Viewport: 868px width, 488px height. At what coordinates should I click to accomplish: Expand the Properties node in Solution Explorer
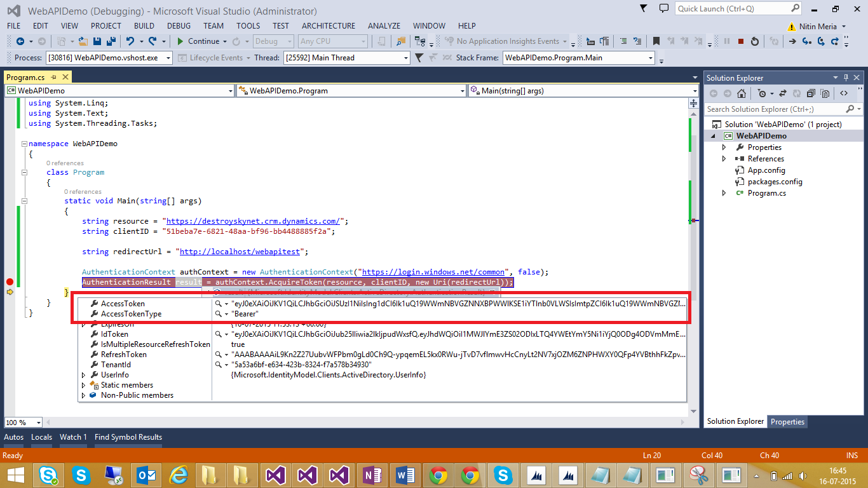coord(724,147)
